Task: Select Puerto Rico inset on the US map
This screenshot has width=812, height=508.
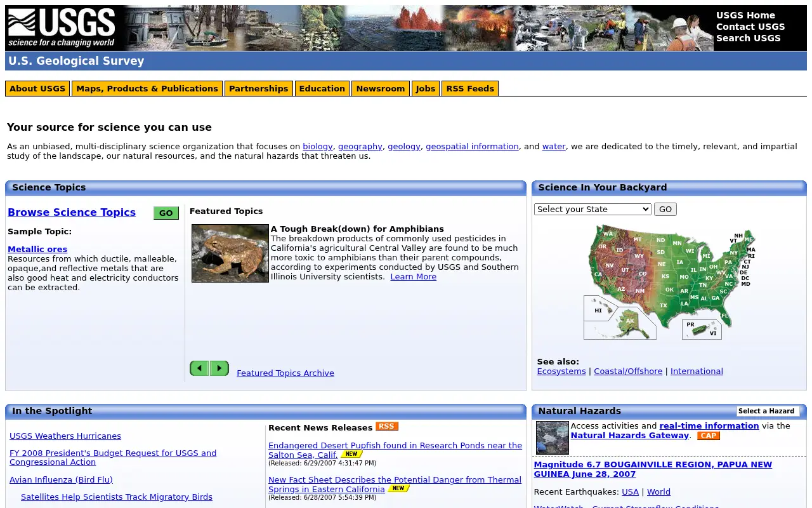Action: [x=702, y=329]
